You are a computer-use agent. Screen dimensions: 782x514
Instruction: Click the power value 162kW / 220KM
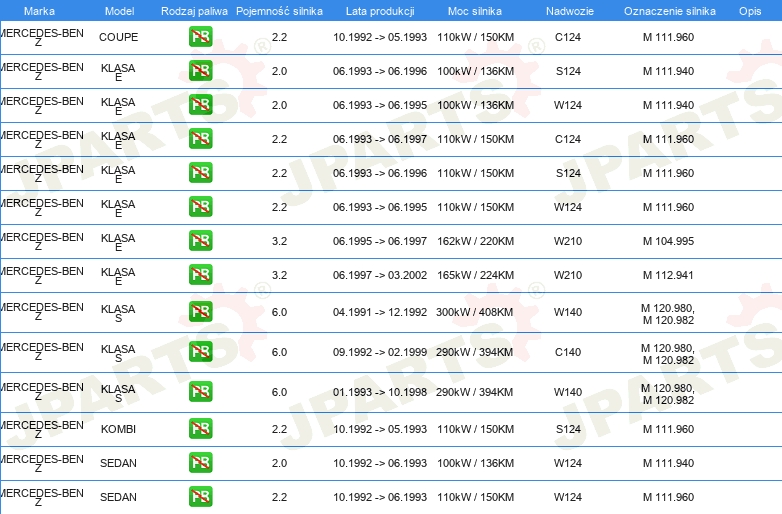(x=475, y=241)
